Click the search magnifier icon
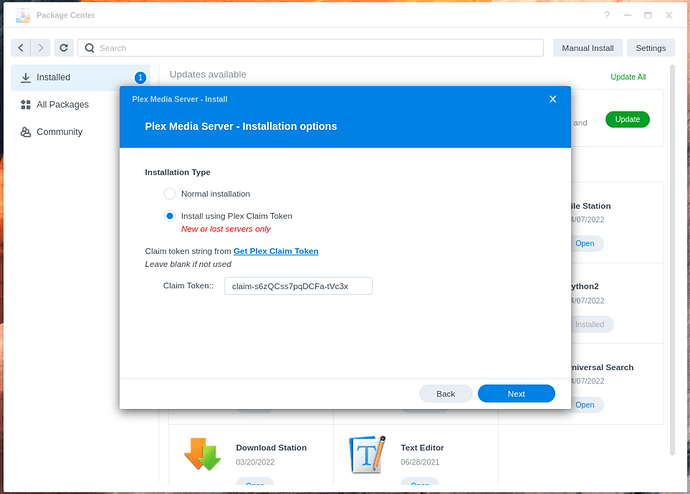This screenshot has height=494, width=690. (x=89, y=48)
